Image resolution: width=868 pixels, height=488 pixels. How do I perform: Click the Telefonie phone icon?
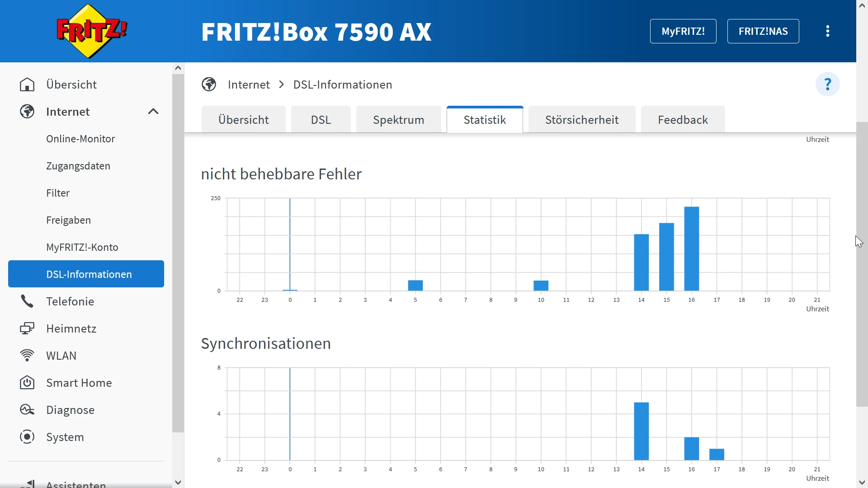(27, 301)
